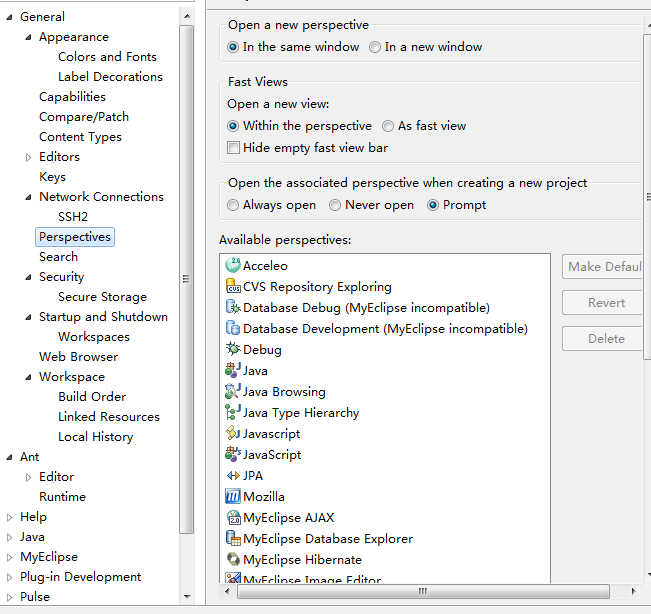This screenshot has width=651, height=614.
Task: Click the MyEclipse Database Explorer icon
Action: point(233,538)
